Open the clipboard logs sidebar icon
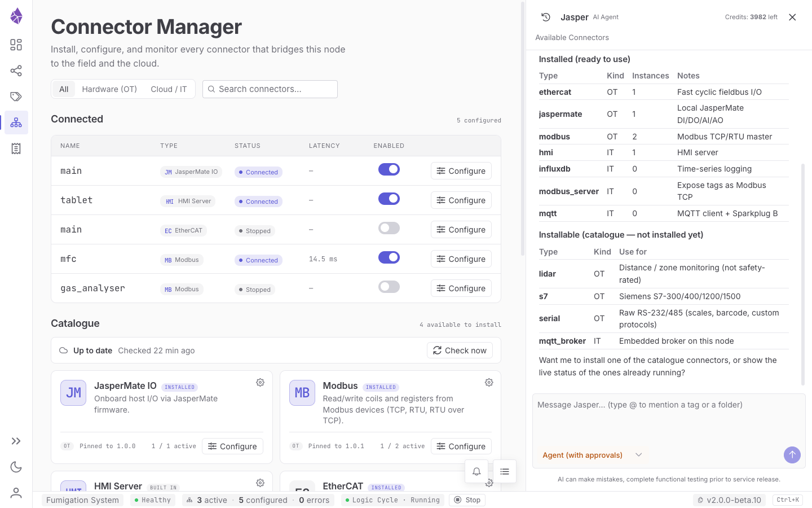Image resolution: width=812 pixels, height=508 pixels. pos(16,148)
